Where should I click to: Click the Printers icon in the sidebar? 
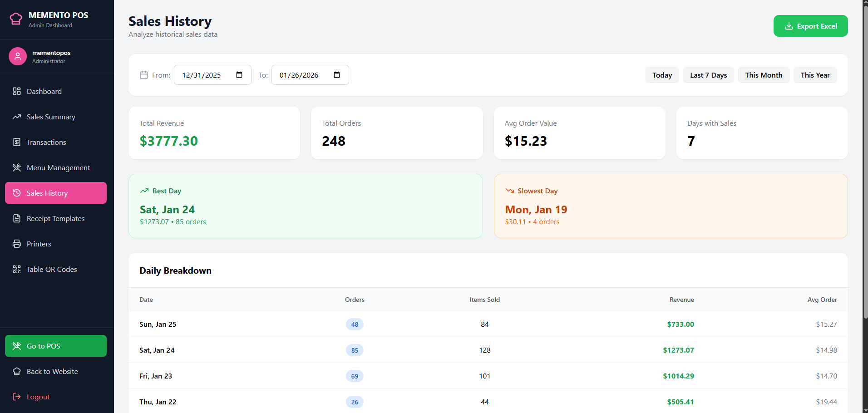[17, 244]
